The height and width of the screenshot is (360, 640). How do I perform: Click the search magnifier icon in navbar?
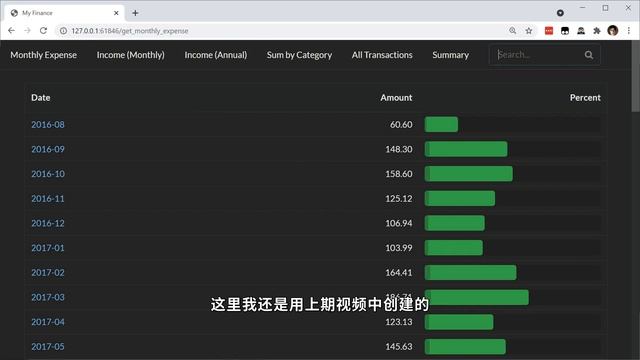coord(589,55)
